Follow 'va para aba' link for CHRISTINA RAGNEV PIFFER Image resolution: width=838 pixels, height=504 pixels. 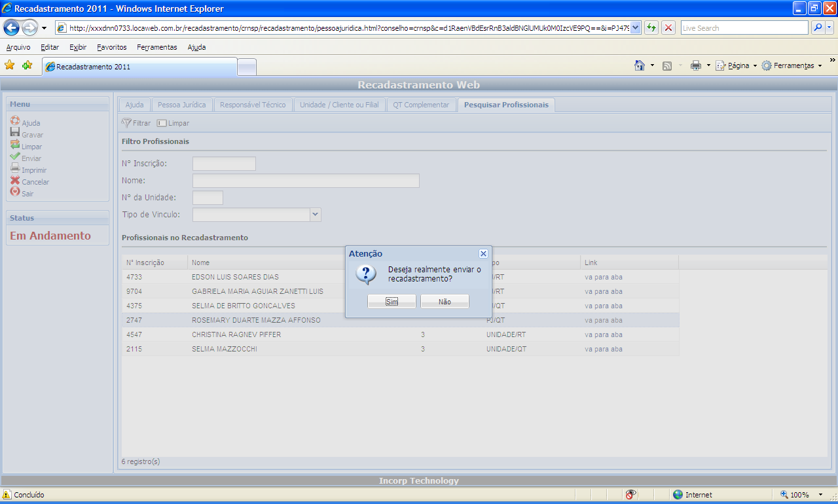pos(604,334)
